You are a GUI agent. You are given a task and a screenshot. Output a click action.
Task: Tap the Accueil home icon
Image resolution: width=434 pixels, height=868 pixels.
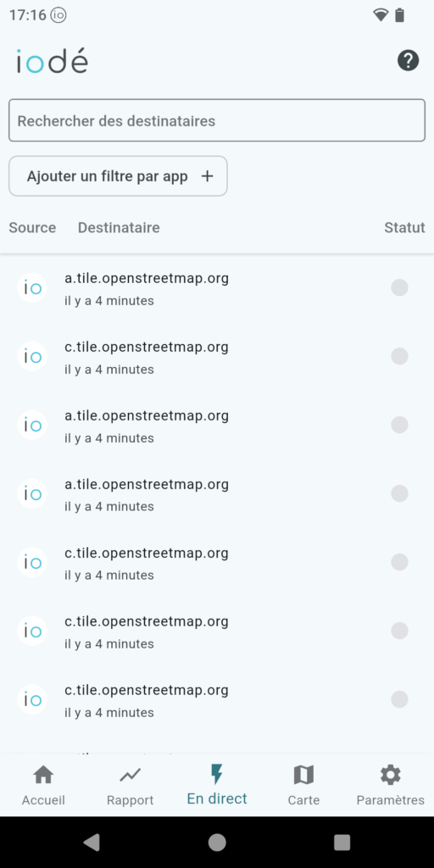43,775
